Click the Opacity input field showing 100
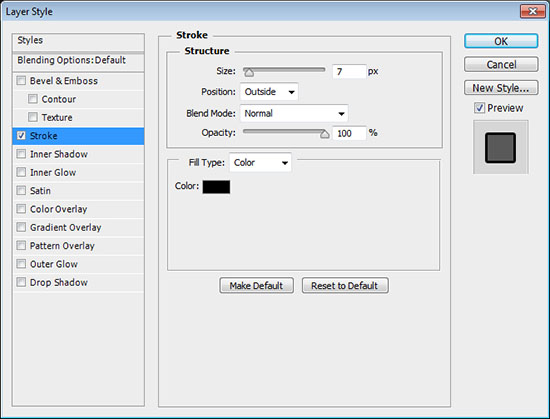The width and height of the screenshot is (550, 419). coord(349,133)
